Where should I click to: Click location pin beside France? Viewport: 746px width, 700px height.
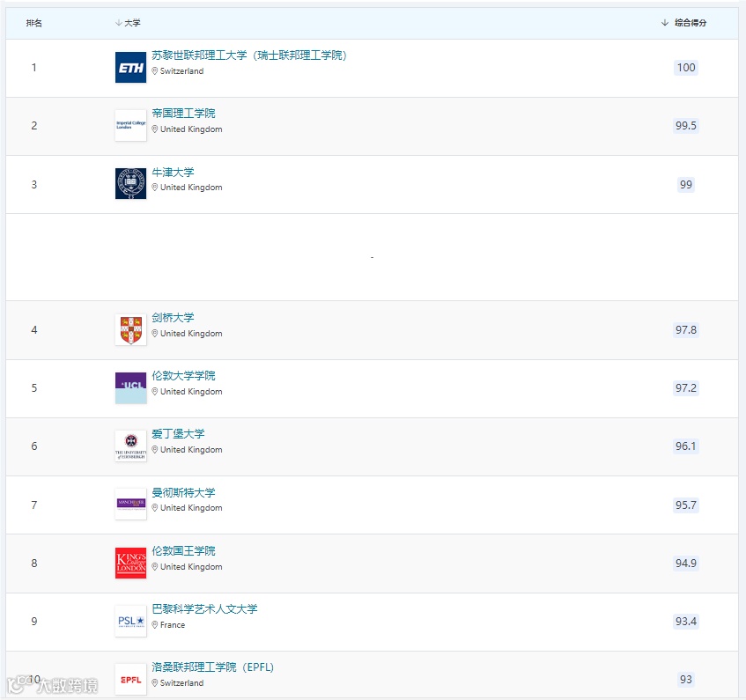point(155,625)
